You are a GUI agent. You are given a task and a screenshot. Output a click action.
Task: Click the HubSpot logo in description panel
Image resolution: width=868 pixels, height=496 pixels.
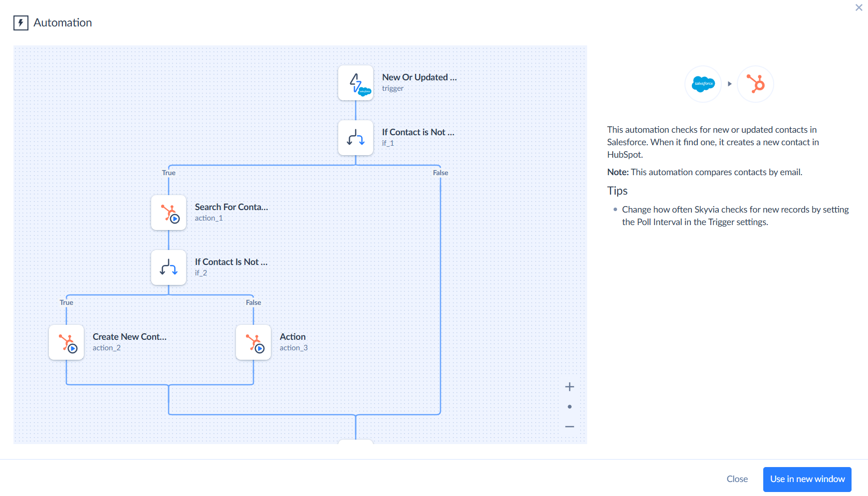pyautogui.click(x=755, y=84)
